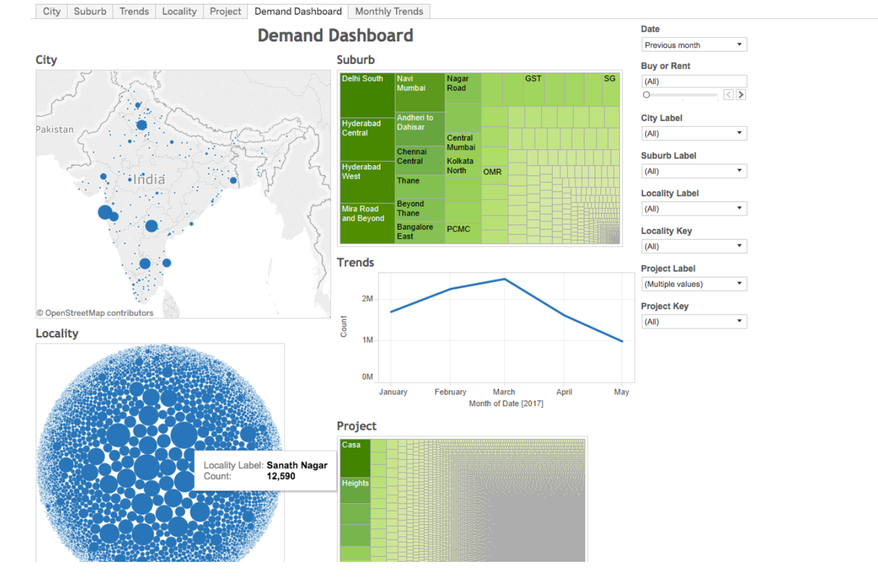878x588 pixels.
Task: Step Buy or Rent to previous value
Action: click(728, 95)
